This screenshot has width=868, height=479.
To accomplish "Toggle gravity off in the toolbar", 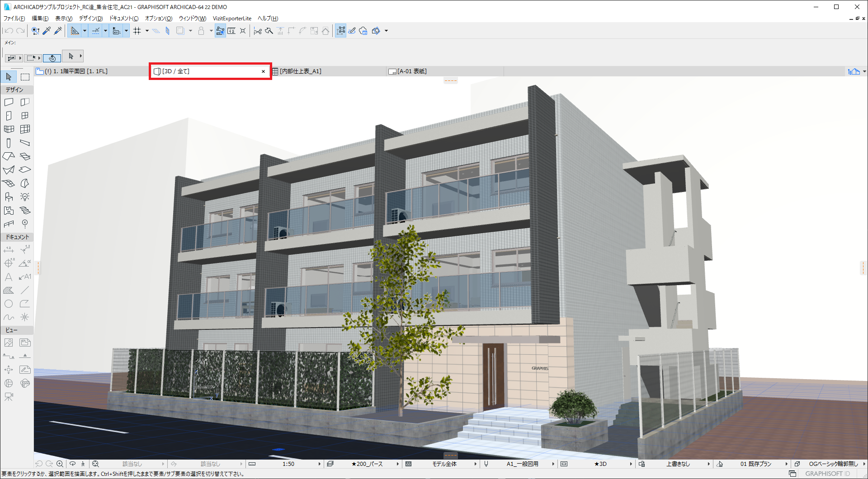I will [x=202, y=31].
